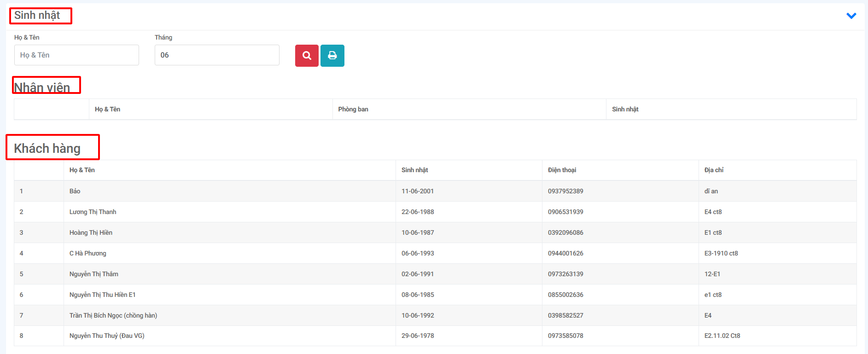Click phone number 0944001626
This screenshot has width=868, height=354.
tap(565, 253)
